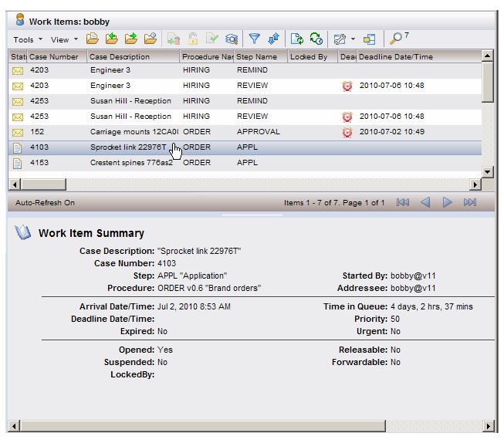Sort by Case Number column header
The image size is (504, 443).
point(56,56)
